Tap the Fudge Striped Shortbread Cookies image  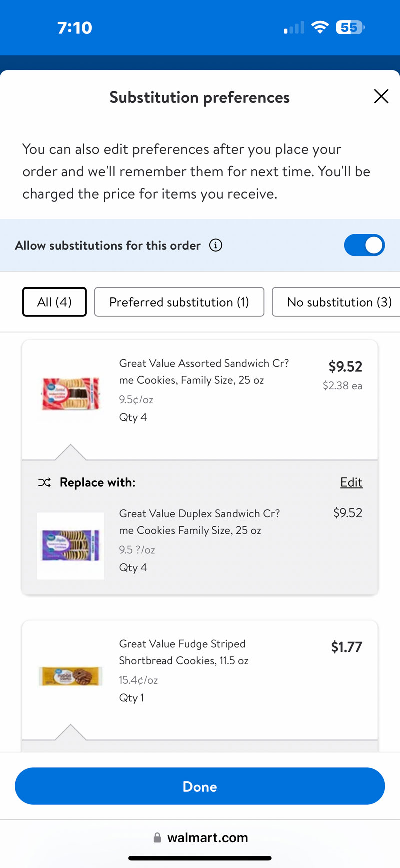(71, 676)
